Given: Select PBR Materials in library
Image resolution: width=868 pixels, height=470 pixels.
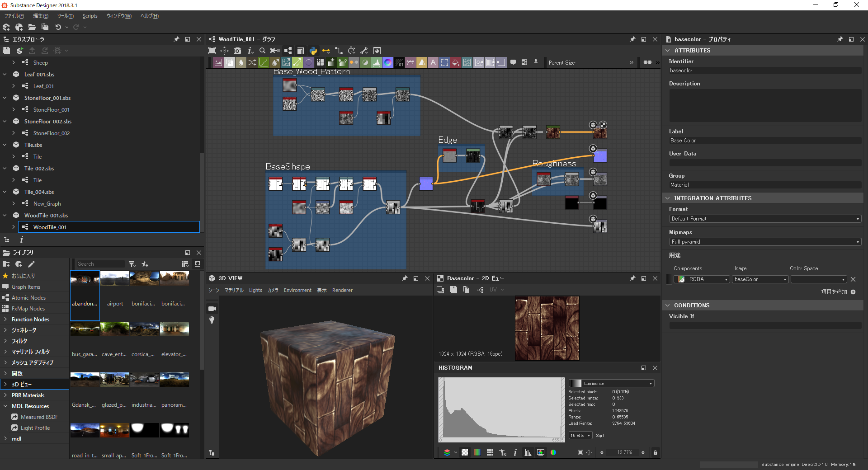Looking at the screenshot, I should click(x=28, y=395).
